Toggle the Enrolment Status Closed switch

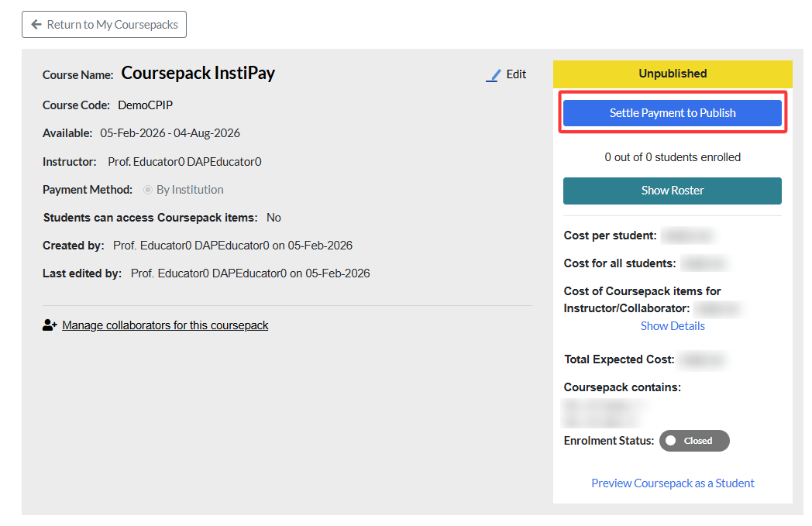(694, 441)
